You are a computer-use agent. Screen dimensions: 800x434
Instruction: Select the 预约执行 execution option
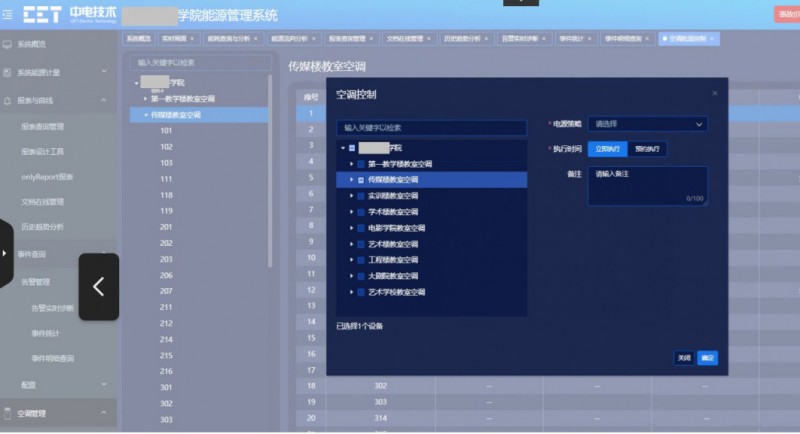[646, 149]
